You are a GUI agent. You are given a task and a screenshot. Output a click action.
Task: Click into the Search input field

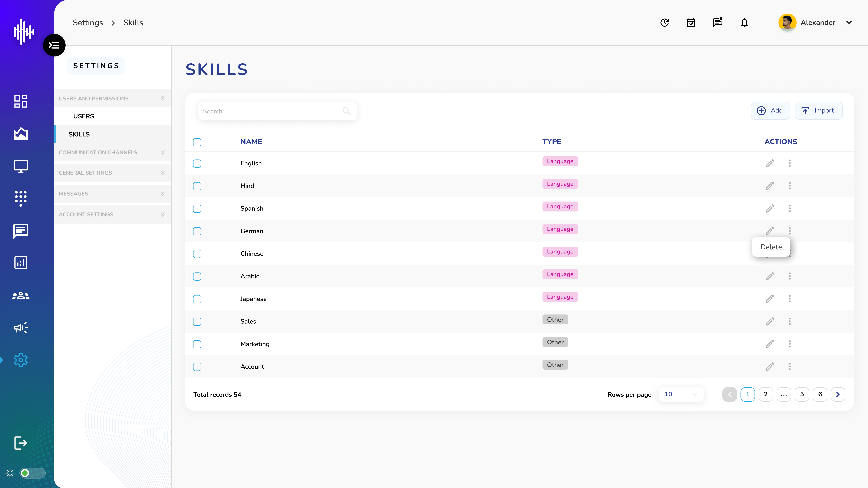[277, 111]
